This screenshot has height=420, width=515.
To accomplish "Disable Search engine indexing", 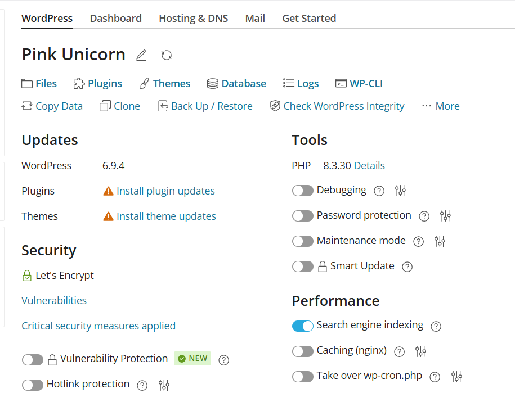I will pyautogui.click(x=303, y=326).
